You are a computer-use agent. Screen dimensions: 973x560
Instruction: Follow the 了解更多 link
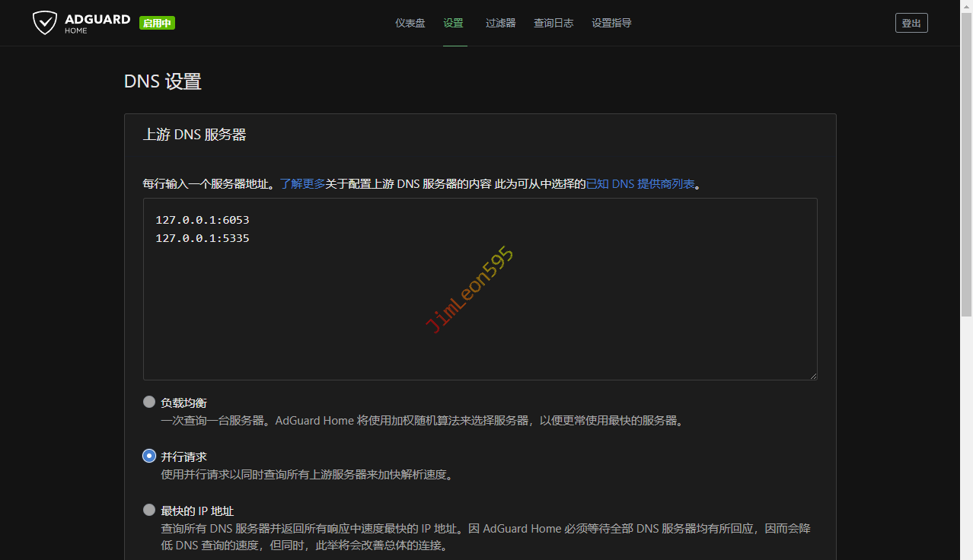coord(302,184)
